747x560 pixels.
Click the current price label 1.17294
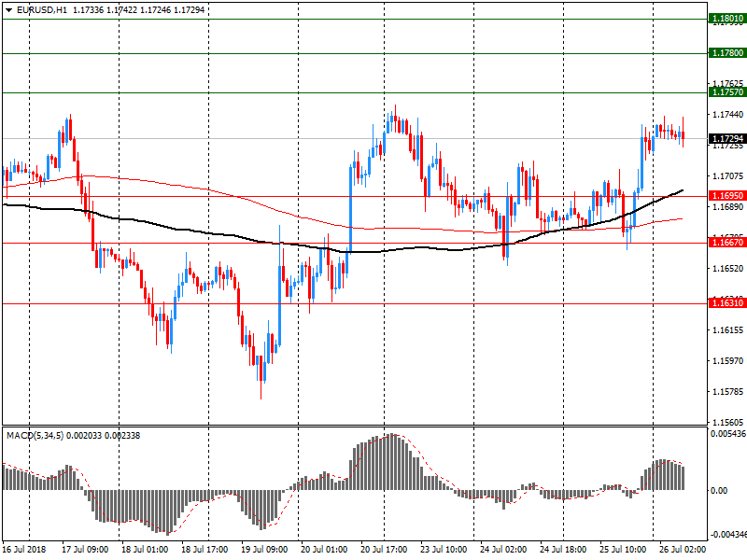[727, 138]
